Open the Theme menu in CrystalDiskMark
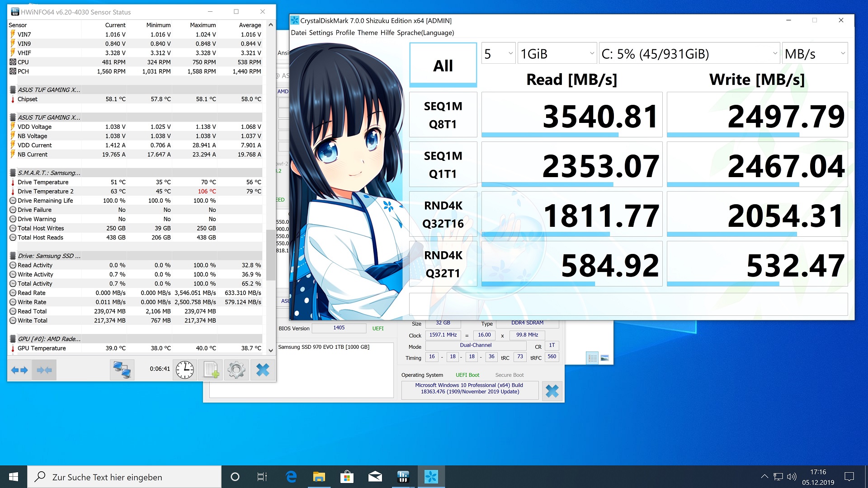 click(367, 33)
